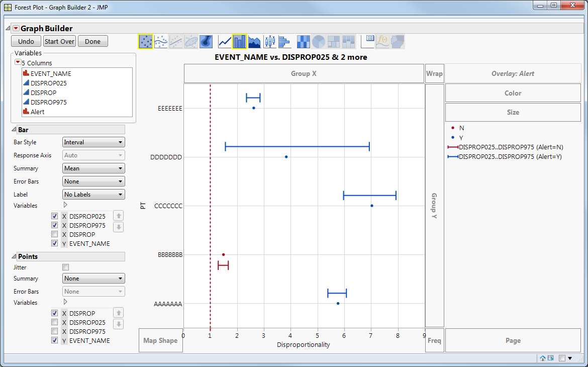Choose the Line of Fit element
Screen dimensions: 588x367
pyautogui.click(x=176, y=41)
